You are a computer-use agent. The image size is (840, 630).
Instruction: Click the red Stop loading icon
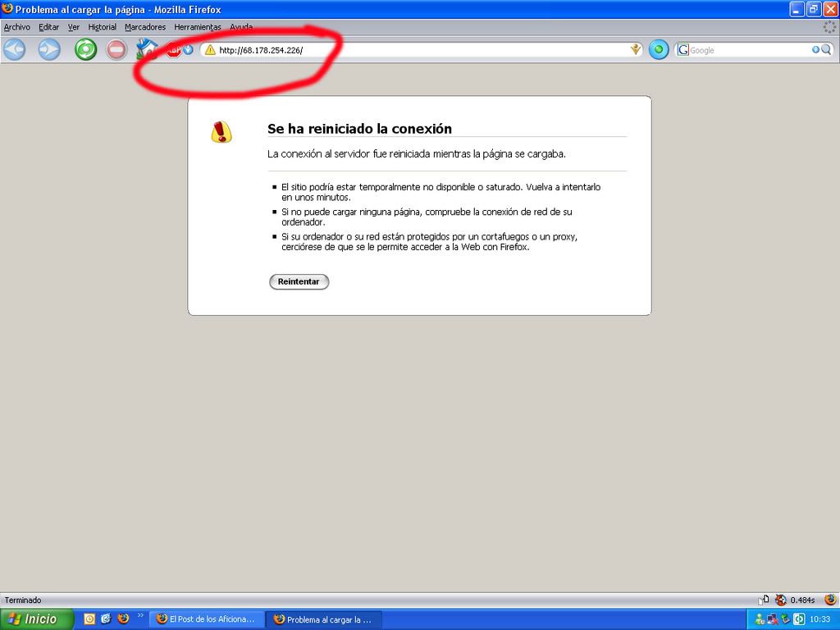tap(116, 50)
